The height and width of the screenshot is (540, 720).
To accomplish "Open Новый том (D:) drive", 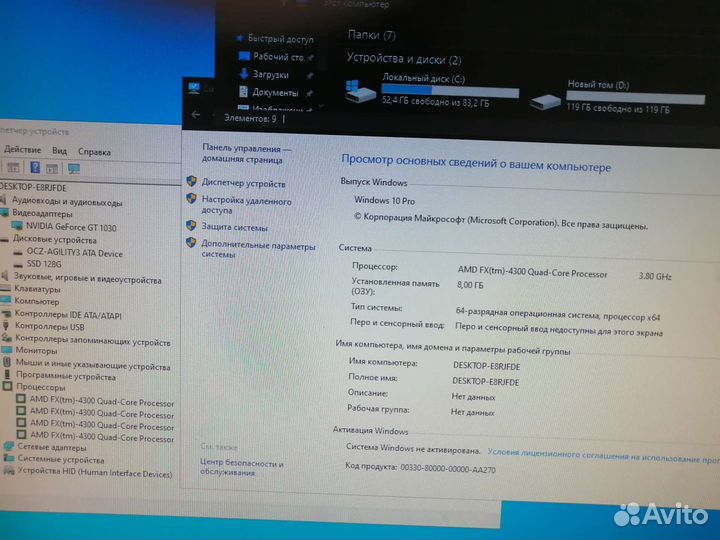I will pyautogui.click(x=617, y=97).
